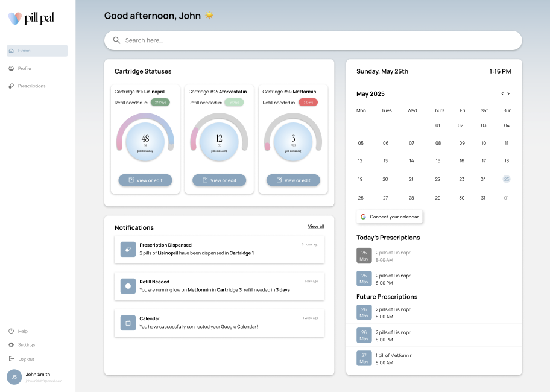Viewport: 550px width, 392px height.
Task: Click View or edit for Metformin cartridge
Action: pyautogui.click(x=293, y=180)
